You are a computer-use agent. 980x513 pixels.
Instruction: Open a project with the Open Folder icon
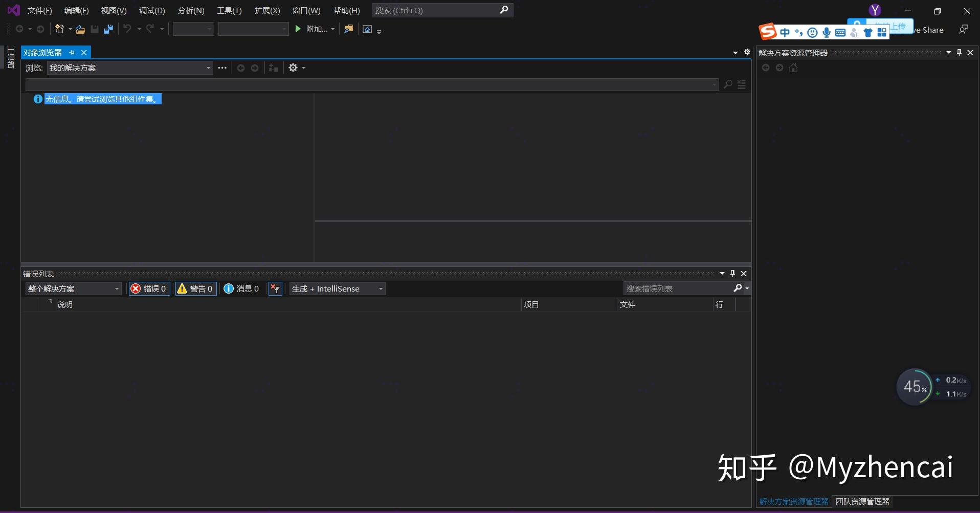coord(80,29)
